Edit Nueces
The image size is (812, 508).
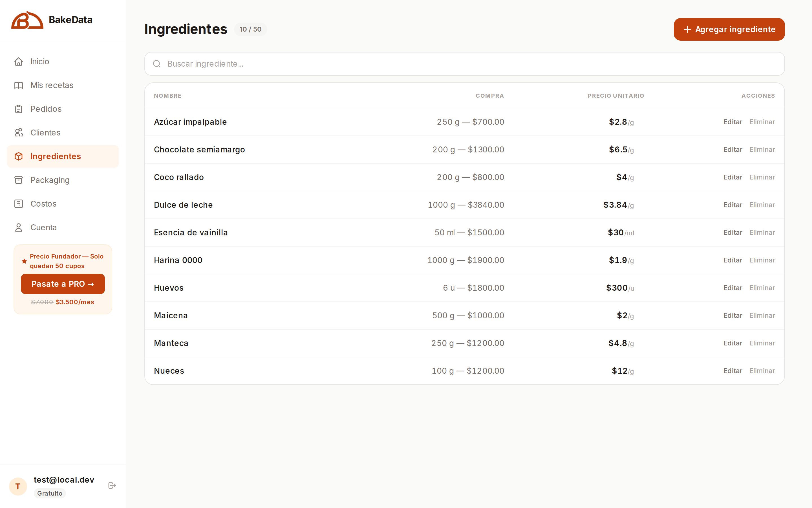pos(732,371)
